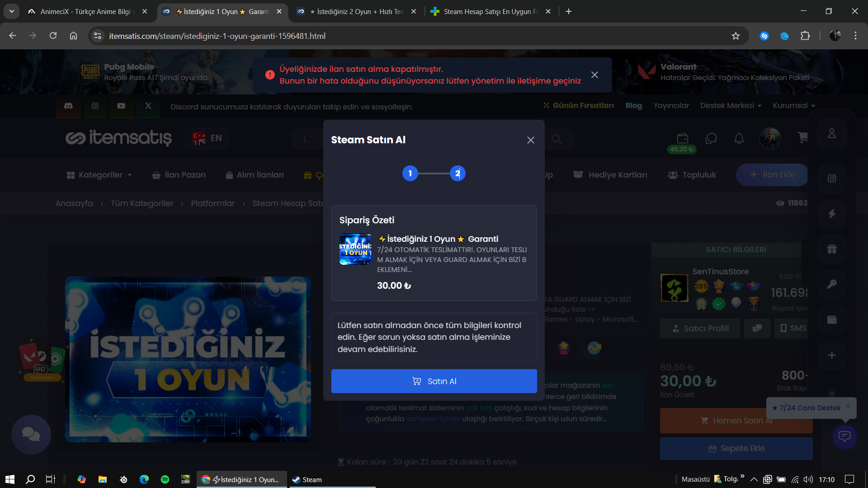Open the messages chat icon in header
The image size is (868, 488).
[x=711, y=138]
